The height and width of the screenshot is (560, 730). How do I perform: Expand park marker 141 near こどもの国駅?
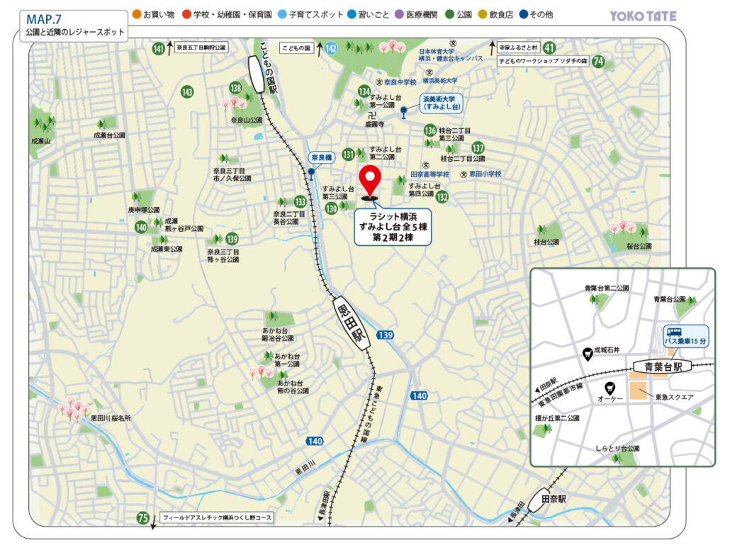159,49
